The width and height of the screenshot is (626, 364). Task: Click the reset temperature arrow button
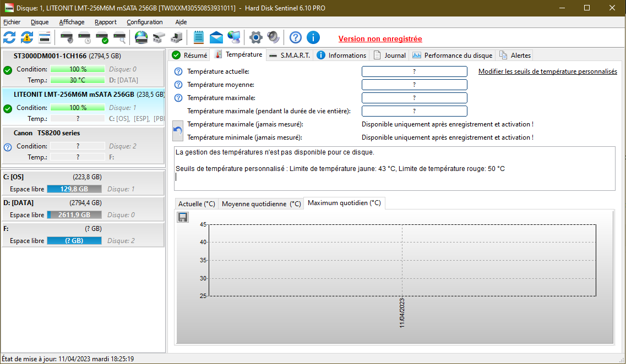coord(178,131)
